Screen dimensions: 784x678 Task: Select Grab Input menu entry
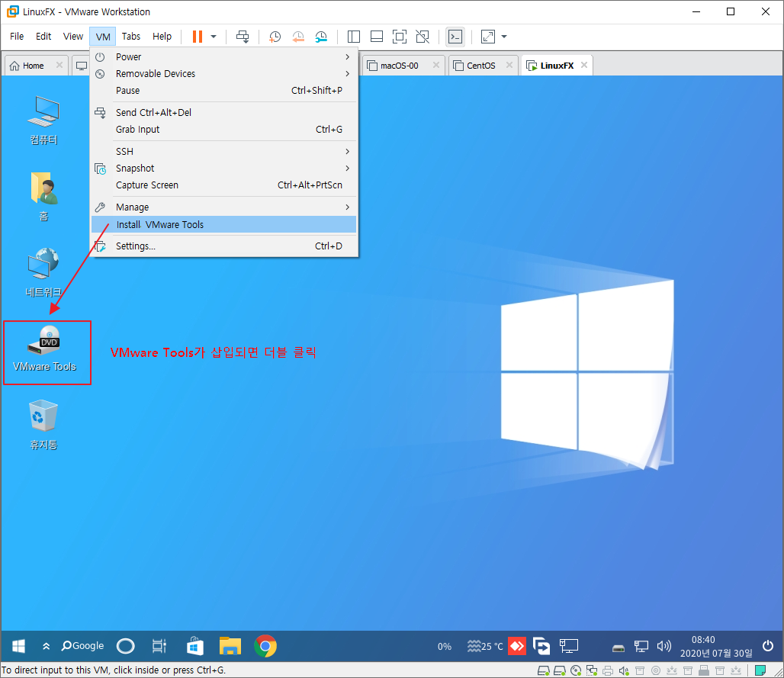224,130
